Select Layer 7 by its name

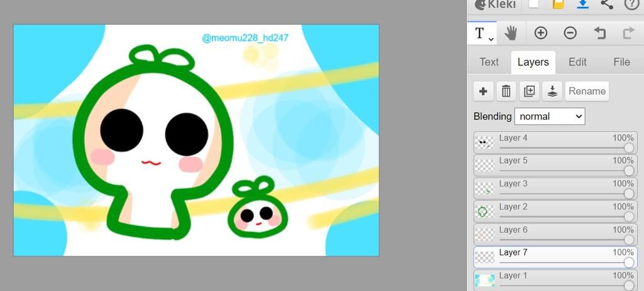pyautogui.click(x=513, y=253)
